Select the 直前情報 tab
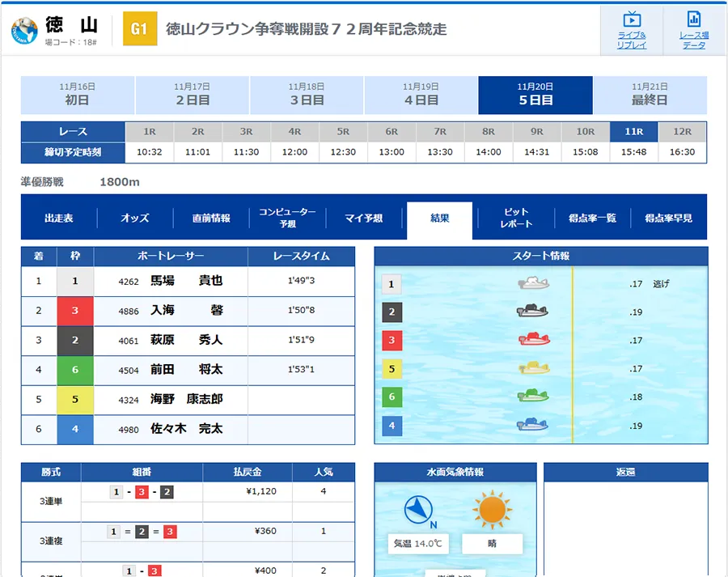The width and height of the screenshot is (728, 577). (211, 218)
